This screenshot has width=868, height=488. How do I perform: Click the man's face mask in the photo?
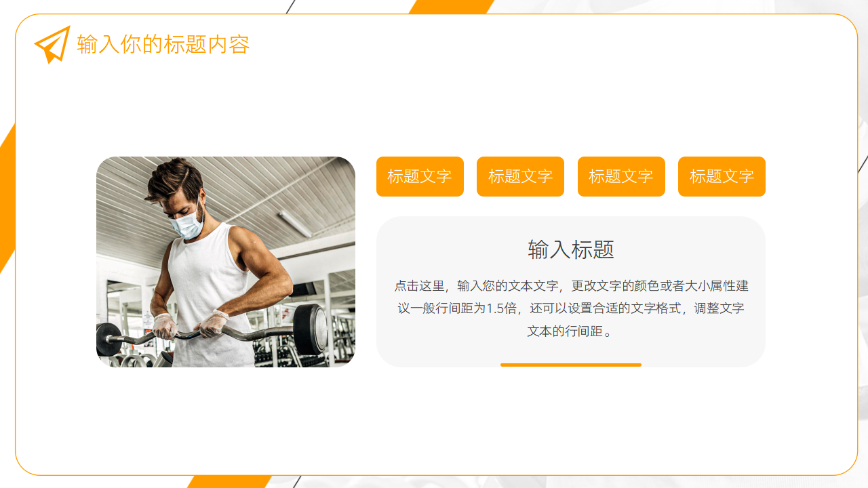pyautogui.click(x=186, y=222)
